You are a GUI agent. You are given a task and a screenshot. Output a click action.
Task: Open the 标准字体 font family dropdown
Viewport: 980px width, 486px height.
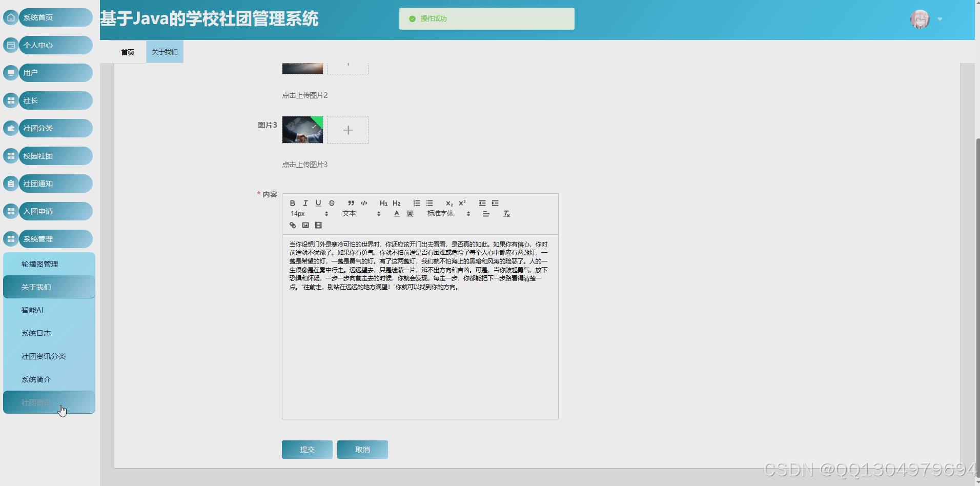(447, 214)
